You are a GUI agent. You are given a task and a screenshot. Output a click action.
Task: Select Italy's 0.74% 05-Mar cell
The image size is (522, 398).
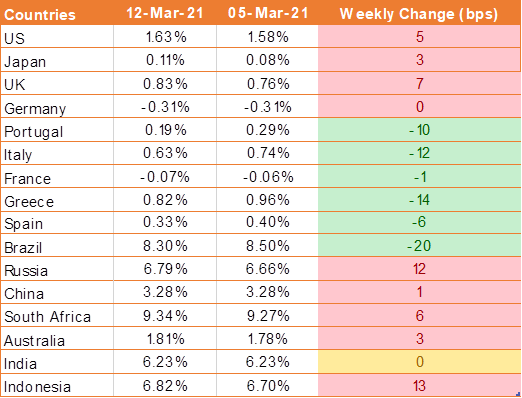tap(267, 153)
